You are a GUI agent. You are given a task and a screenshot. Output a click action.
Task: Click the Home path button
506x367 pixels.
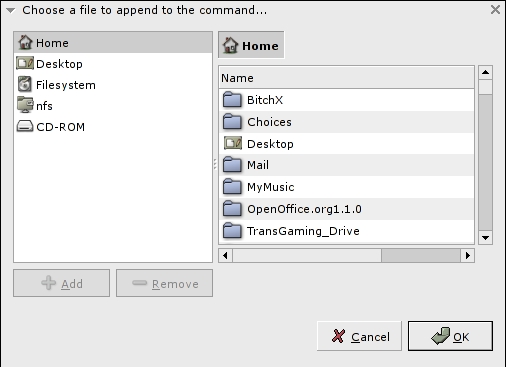(251, 45)
